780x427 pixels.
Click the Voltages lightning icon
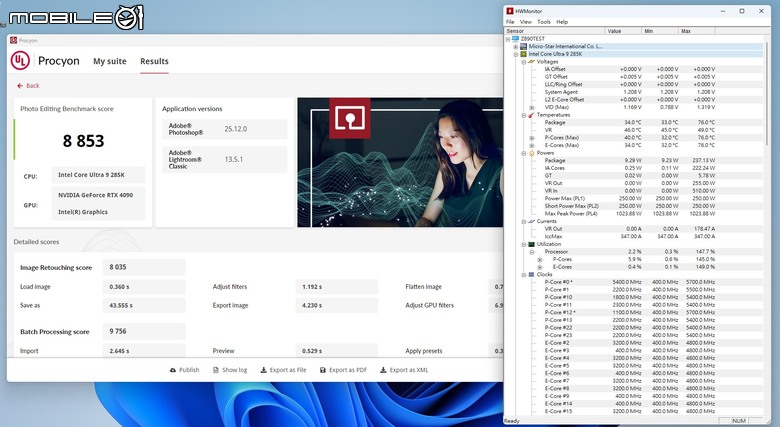[531, 61]
